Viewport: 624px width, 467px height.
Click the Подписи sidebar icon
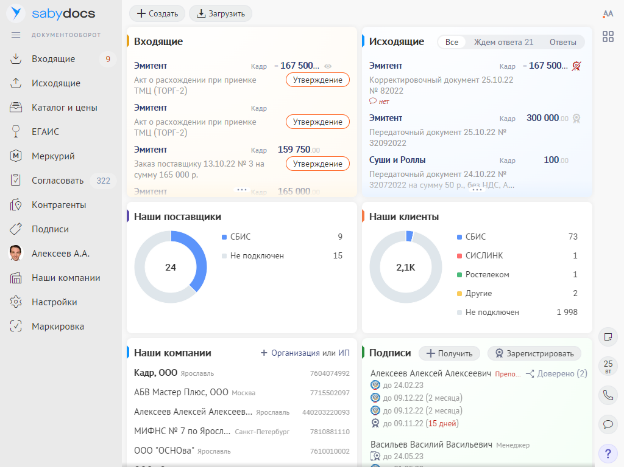click(x=16, y=229)
